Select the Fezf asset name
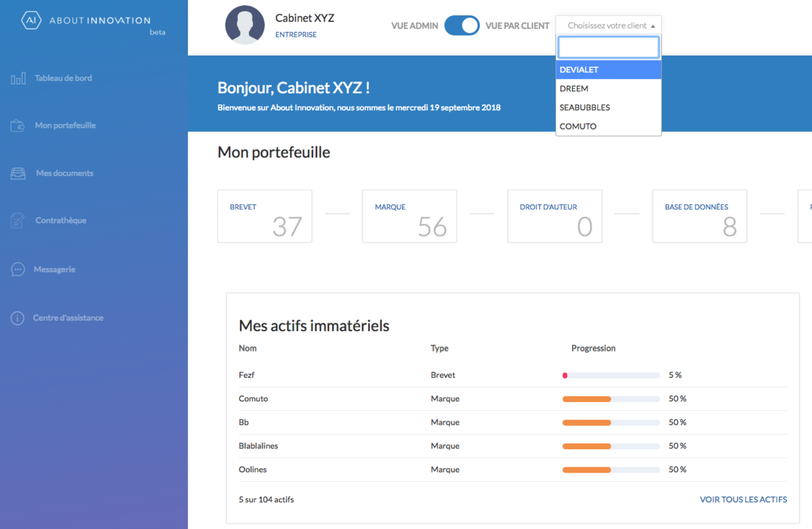The width and height of the screenshot is (812, 529). click(246, 375)
